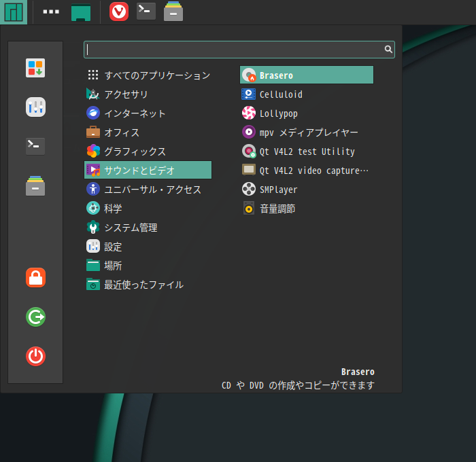The image size is (476, 462).
Task: Open 音量調節 volume control
Action: coord(277,209)
